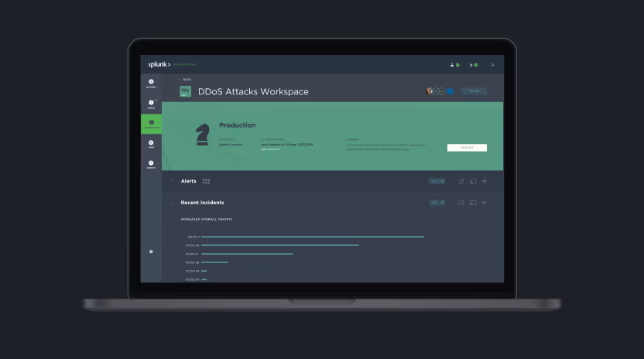Open search via the top-right magnifier icon

point(493,65)
